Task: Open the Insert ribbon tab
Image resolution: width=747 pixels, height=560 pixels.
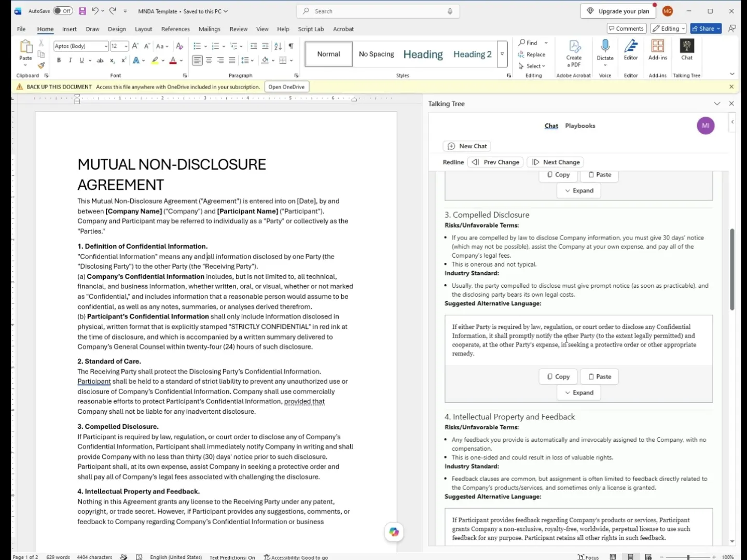Action: (70, 29)
